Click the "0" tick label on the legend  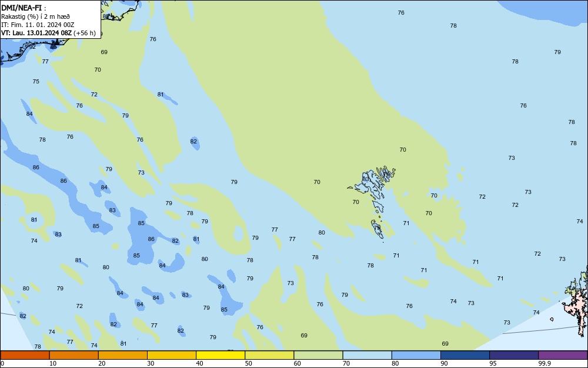pos(2,363)
